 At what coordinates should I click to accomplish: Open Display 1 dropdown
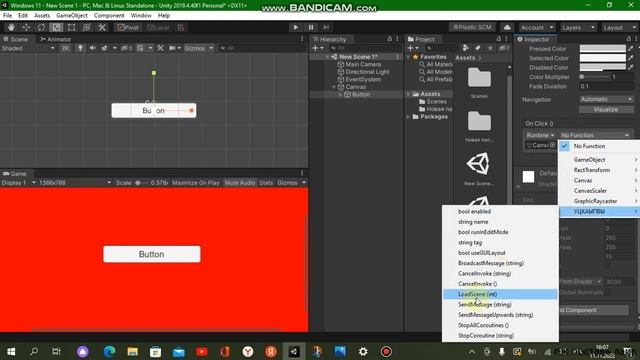[18, 183]
